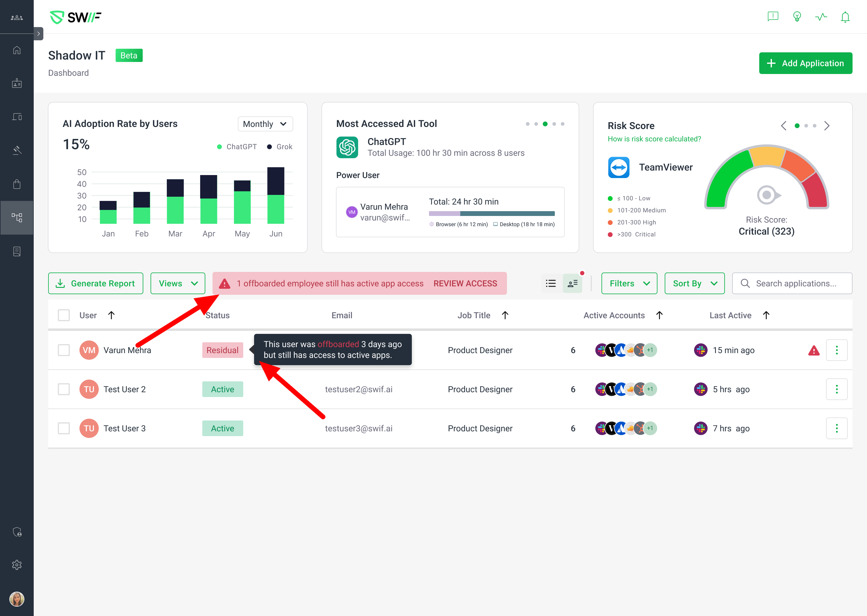Image resolution: width=867 pixels, height=616 pixels.
Task: Click the notification bell icon
Action: [x=845, y=17]
